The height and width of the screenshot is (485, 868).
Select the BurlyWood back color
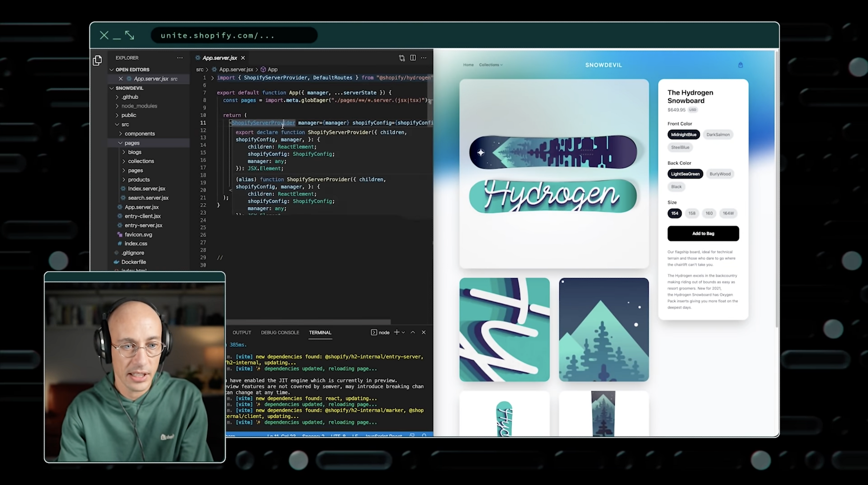(720, 174)
